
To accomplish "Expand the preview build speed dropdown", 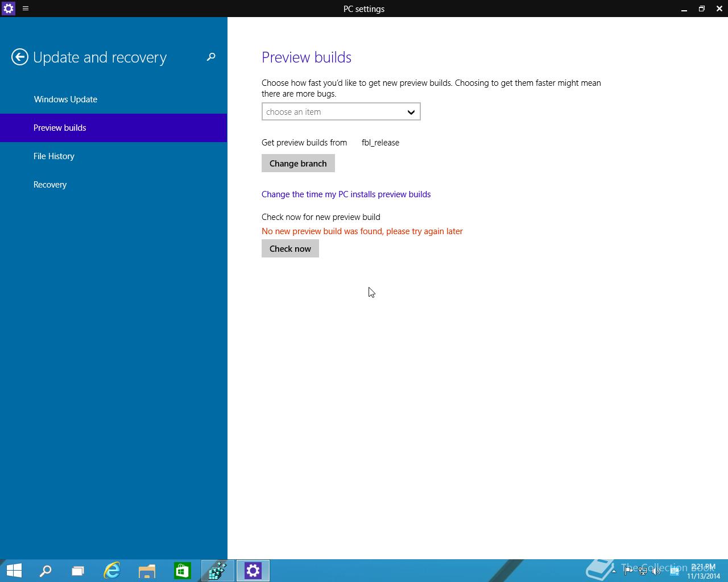I will coord(341,111).
